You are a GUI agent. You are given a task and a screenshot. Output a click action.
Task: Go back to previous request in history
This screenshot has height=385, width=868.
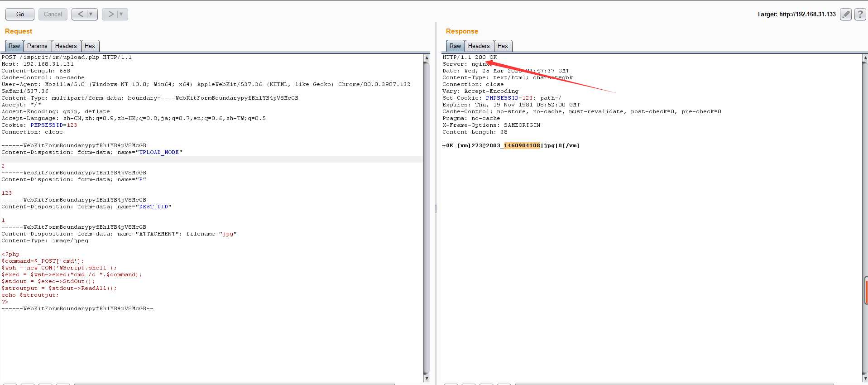click(80, 14)
